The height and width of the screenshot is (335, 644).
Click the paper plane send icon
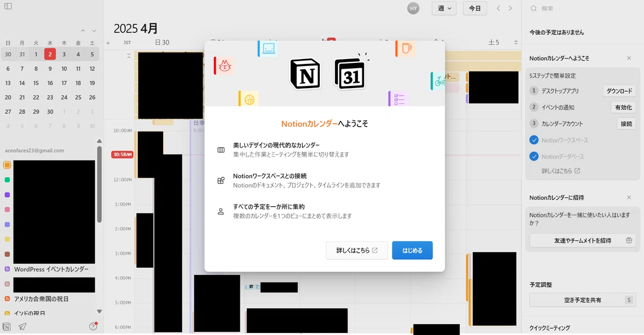click(x=23, y=326)
